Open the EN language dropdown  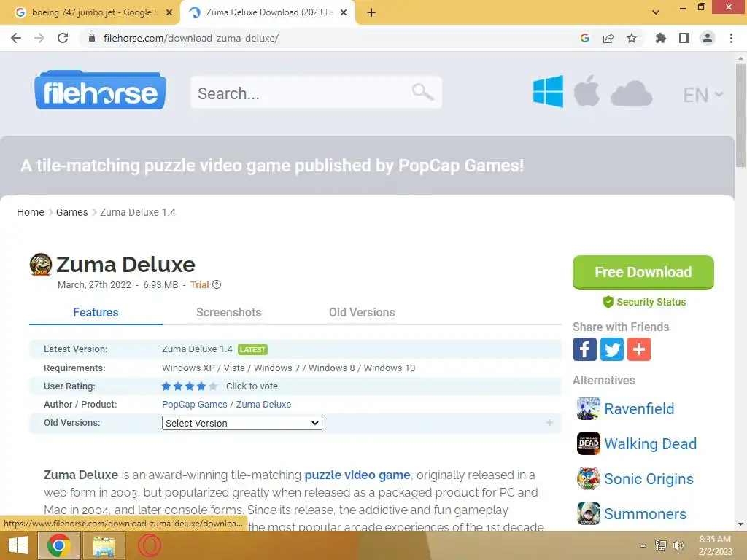point(703,95)
